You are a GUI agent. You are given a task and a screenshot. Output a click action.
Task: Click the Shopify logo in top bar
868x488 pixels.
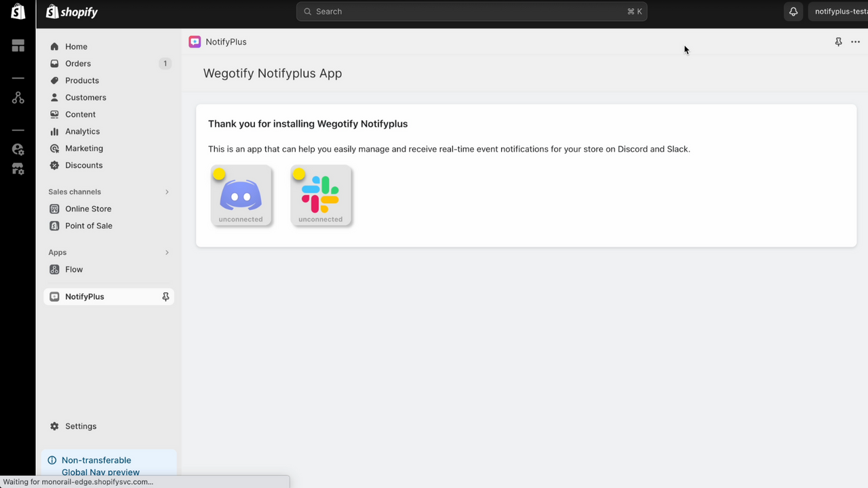[72, 12]
